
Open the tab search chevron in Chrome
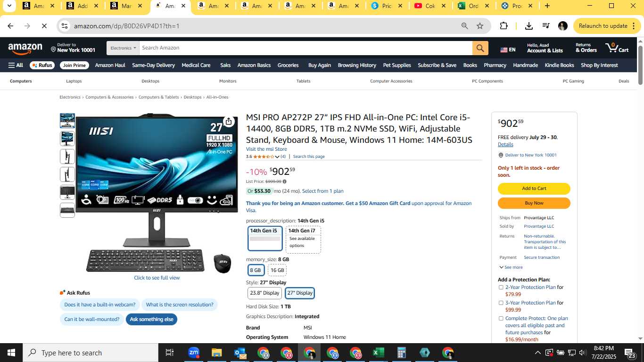pos(9,6)
